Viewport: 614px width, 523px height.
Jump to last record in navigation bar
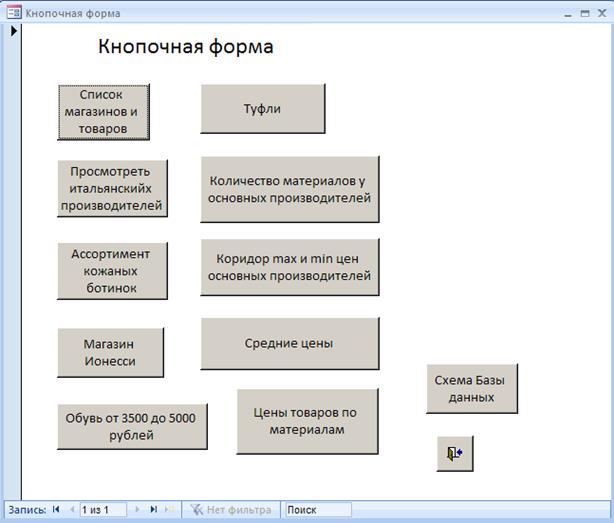(153, 510)
